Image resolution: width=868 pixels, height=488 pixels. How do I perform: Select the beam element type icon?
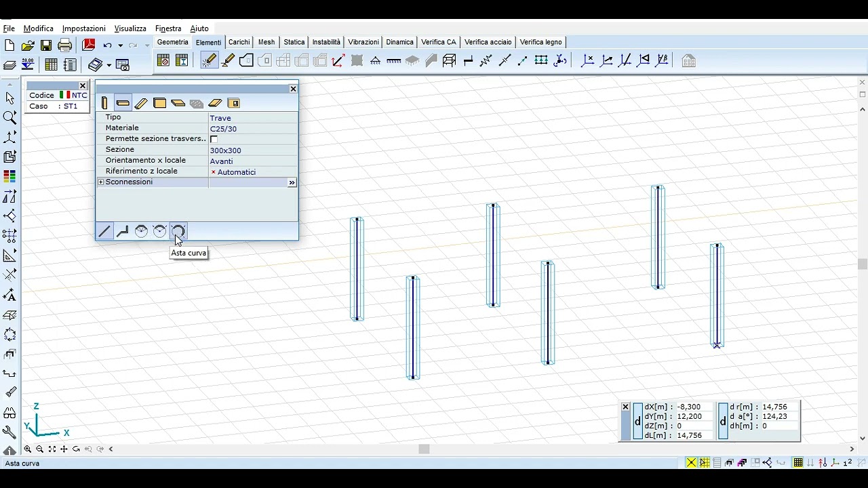(123, 103)
